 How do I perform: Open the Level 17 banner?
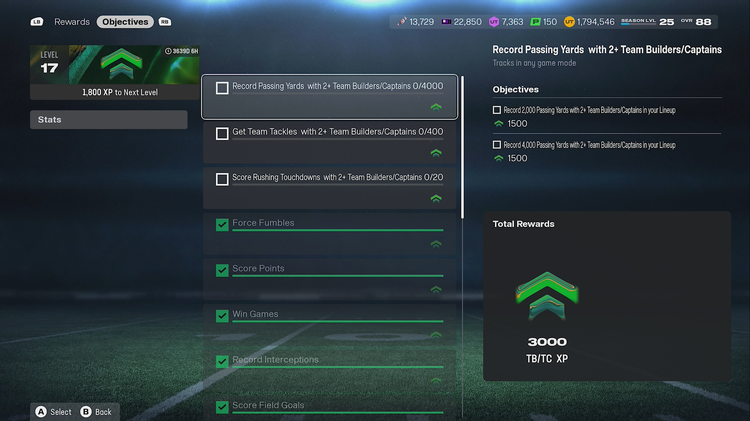115,72
